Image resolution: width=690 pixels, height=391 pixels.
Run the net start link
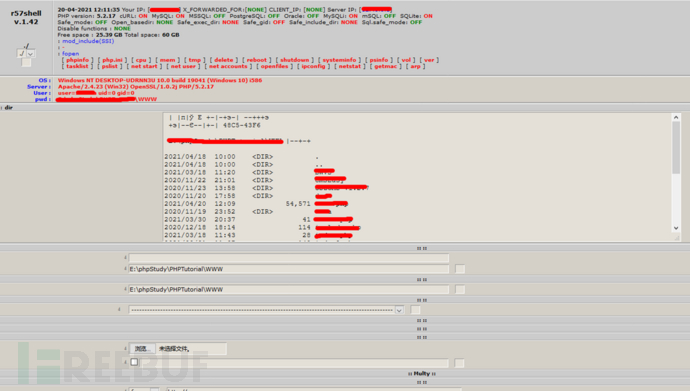click(144, 66)
